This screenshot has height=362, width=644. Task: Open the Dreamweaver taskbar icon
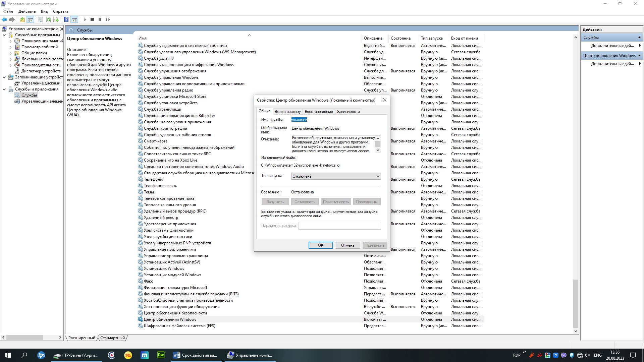(161, 355)
